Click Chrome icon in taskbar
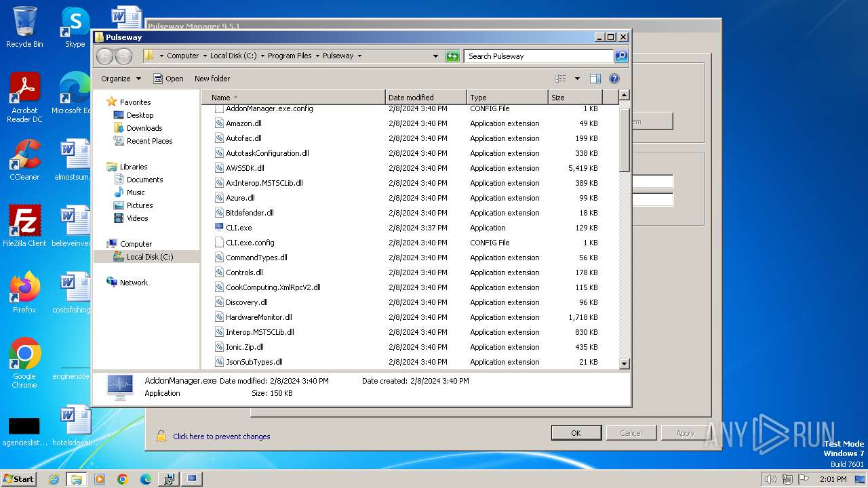The height and width of the screenshot is (488, 868). tap(123, 479)
